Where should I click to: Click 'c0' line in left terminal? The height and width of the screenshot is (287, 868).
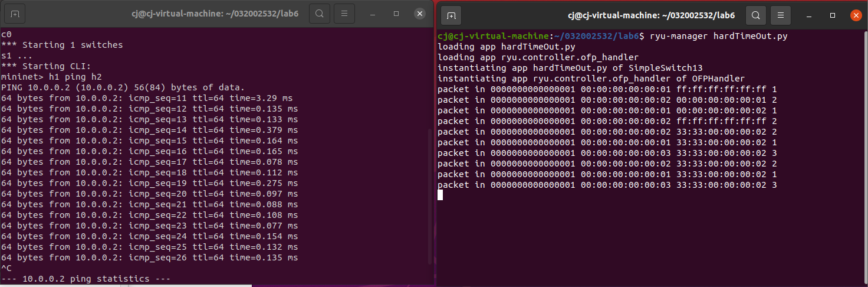point(6,34)
